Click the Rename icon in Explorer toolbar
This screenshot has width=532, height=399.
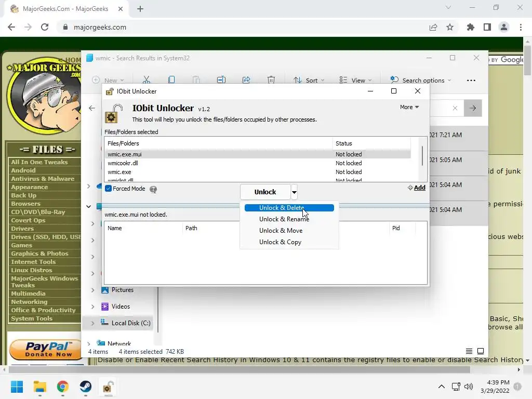pos(221,80)
